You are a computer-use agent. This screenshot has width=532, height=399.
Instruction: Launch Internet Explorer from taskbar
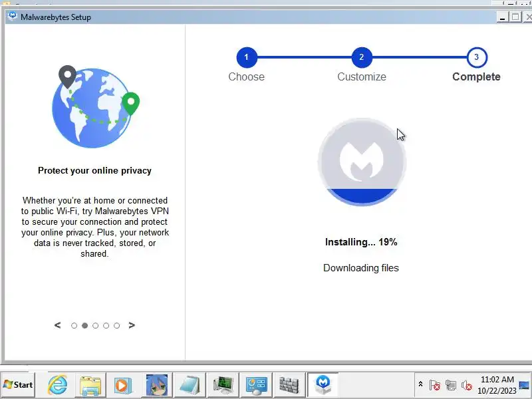(58, 385)
